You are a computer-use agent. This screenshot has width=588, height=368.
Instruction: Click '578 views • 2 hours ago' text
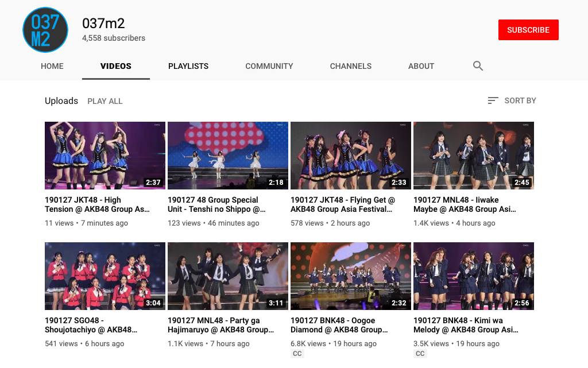pos(330,223)
